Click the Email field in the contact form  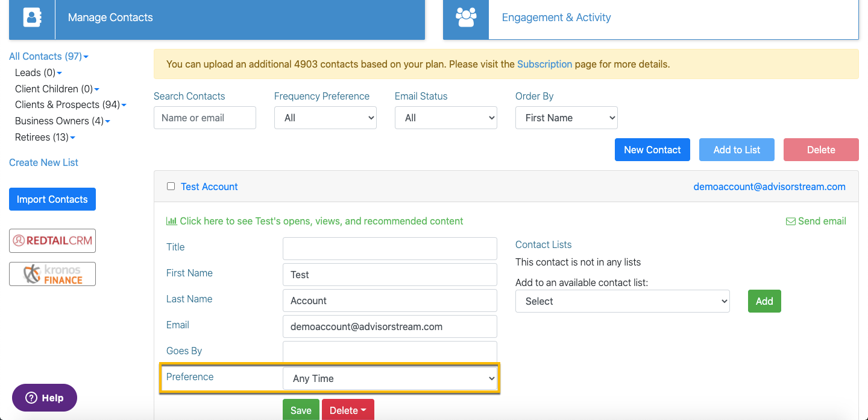coord(390,326)
